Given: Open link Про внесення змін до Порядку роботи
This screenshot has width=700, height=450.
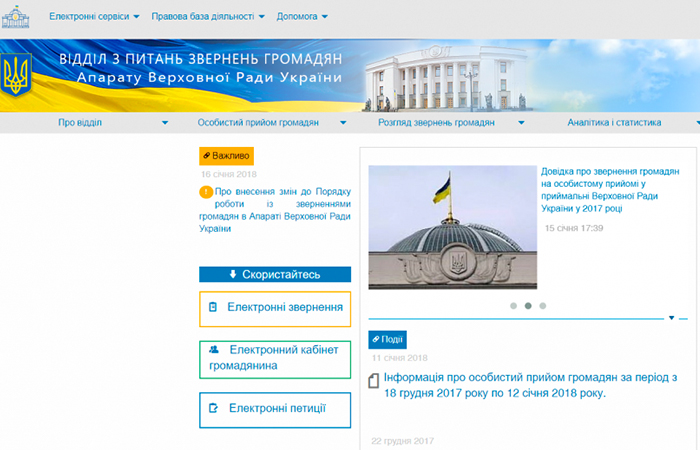Looking at the screenshot, I should [x=275, y=210].
